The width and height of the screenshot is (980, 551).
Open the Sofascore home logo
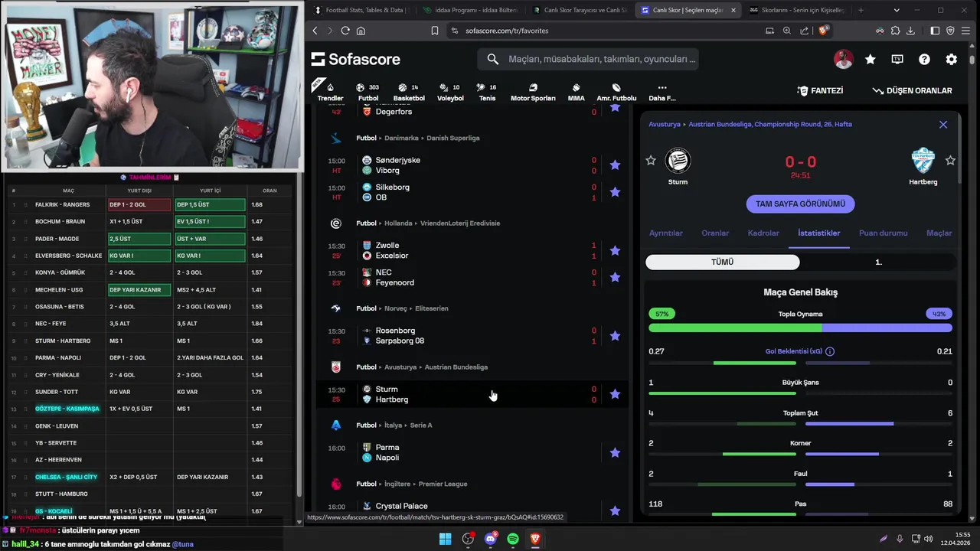tap(356, 59)
